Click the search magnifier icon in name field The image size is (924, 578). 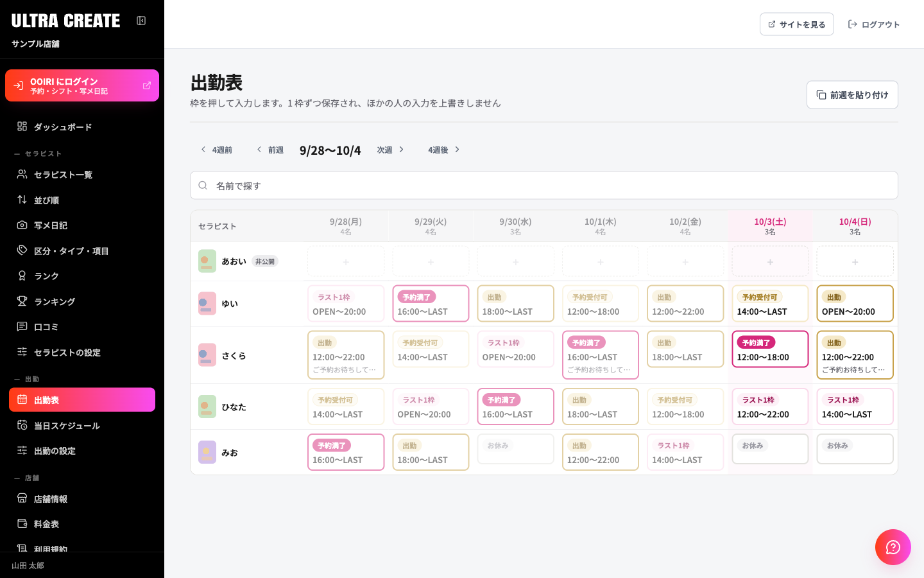point(203,186)
